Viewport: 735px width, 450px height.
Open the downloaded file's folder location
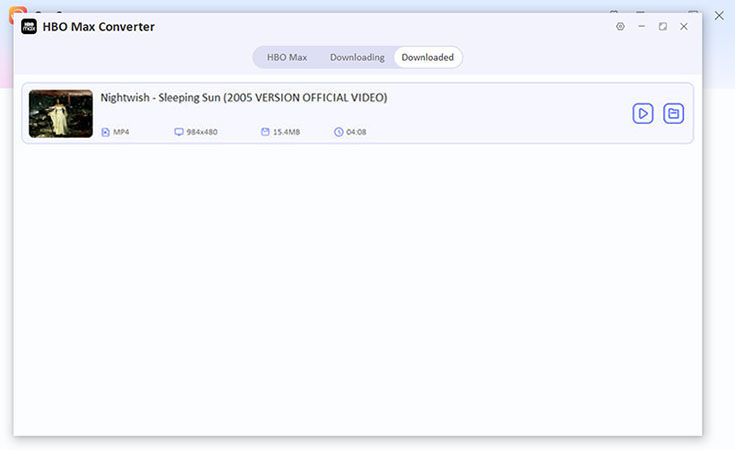click(x=674, y=113)
